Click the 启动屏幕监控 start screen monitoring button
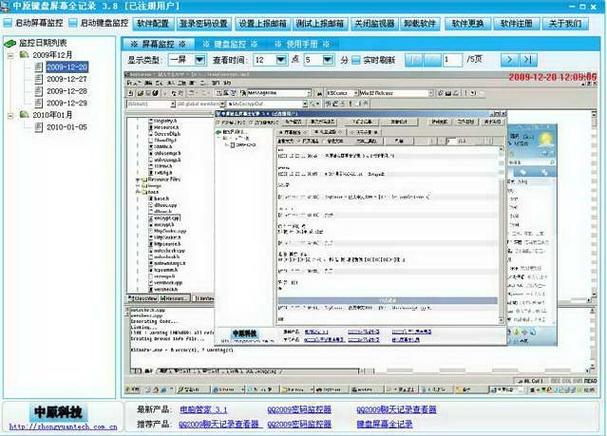This screenshot has width=607, height=436. tap(37, 22)
